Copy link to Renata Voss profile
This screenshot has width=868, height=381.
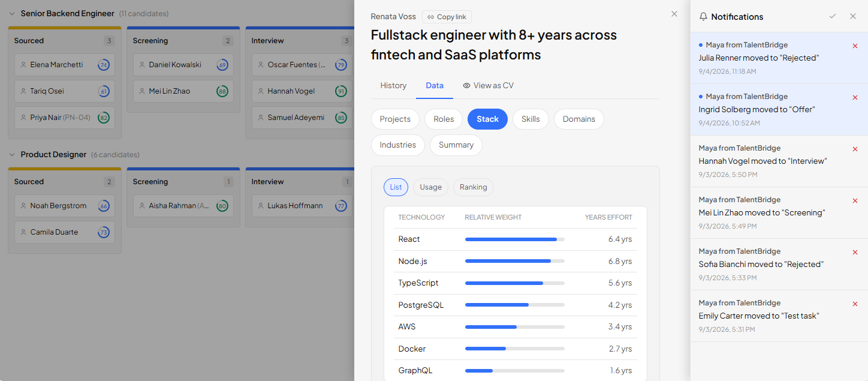click(x=447, y=17)
